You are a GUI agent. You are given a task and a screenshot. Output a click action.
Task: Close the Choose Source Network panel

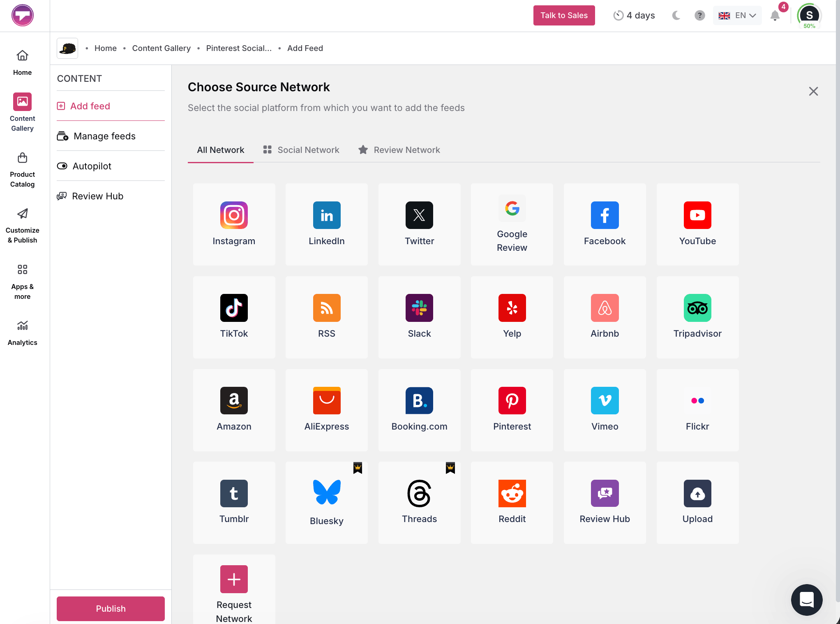[x=813, y=91]
